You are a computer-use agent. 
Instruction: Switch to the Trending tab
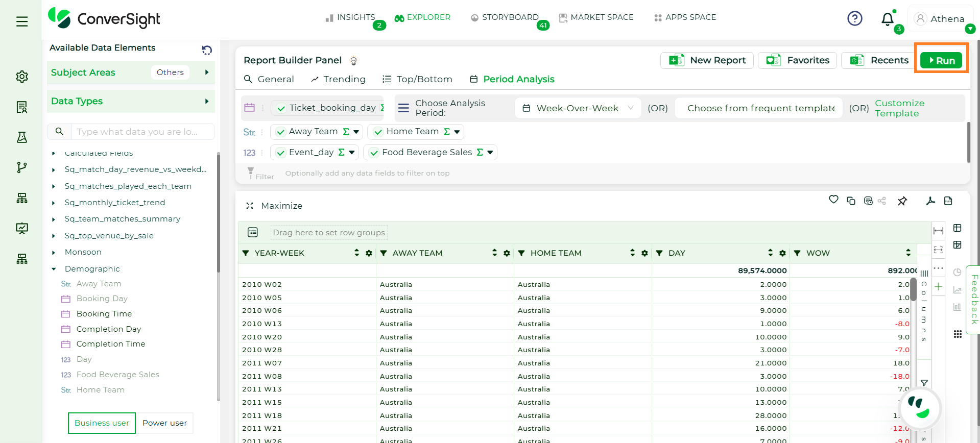pyautogui.click(x=338, y=79)
